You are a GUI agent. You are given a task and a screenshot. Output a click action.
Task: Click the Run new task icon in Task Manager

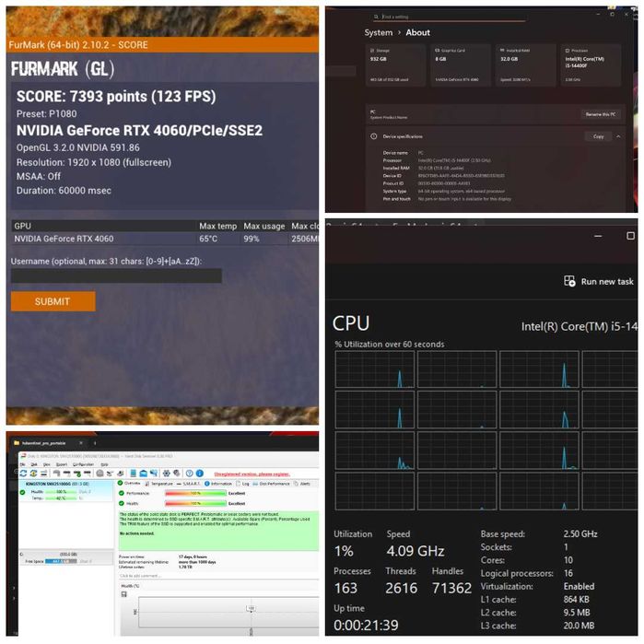coord(569,281)
